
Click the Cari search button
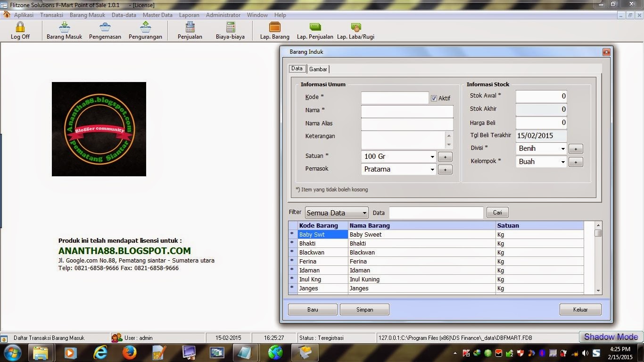(x=497, y=213)
